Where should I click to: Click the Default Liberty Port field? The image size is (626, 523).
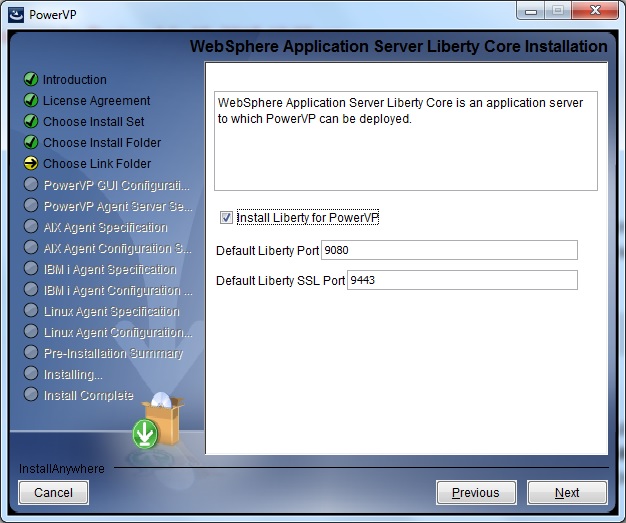[x=449, y=250]
